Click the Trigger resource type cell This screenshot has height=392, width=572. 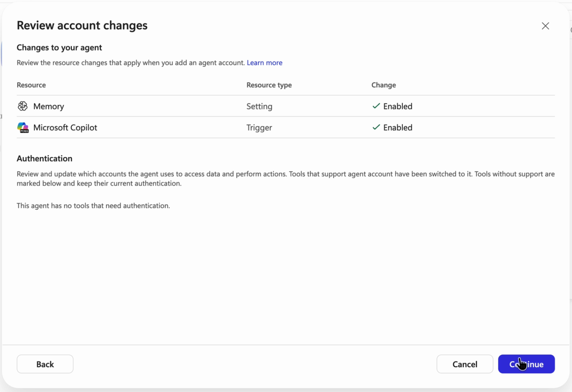tap(259, 127)
